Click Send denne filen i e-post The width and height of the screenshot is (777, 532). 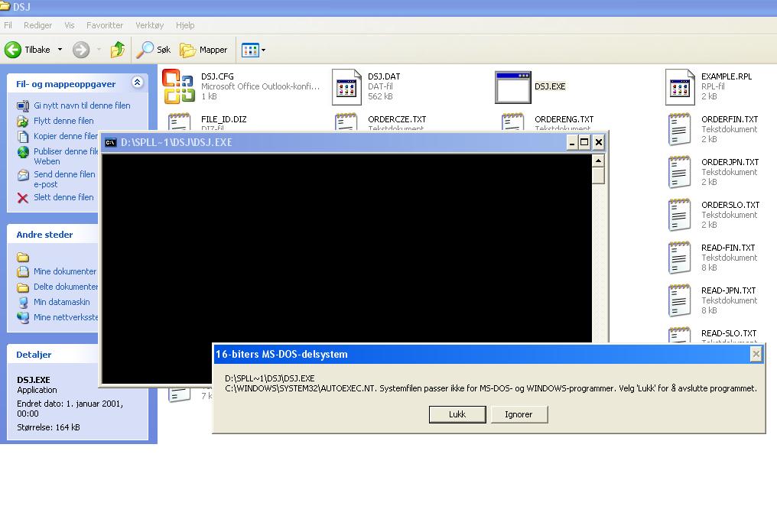64,179
